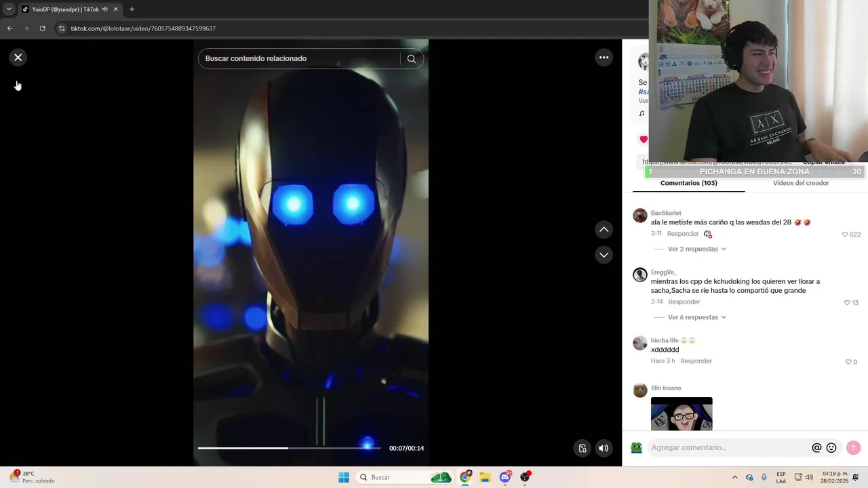This screenshot has width=868, height=488.
Task: Go back in browser
Action: pyautogui.click(x=9, y=28)
